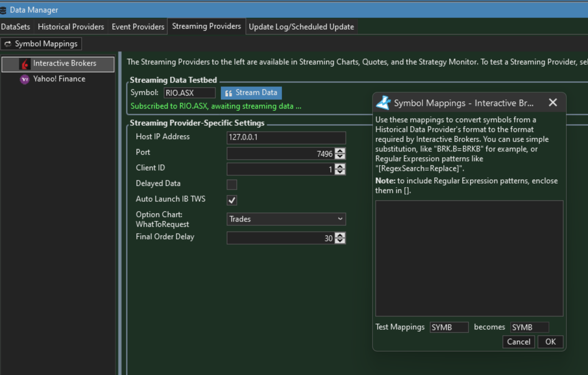Increase the Port value with up arrow
The image size is (588, 375).
(340, 151)
